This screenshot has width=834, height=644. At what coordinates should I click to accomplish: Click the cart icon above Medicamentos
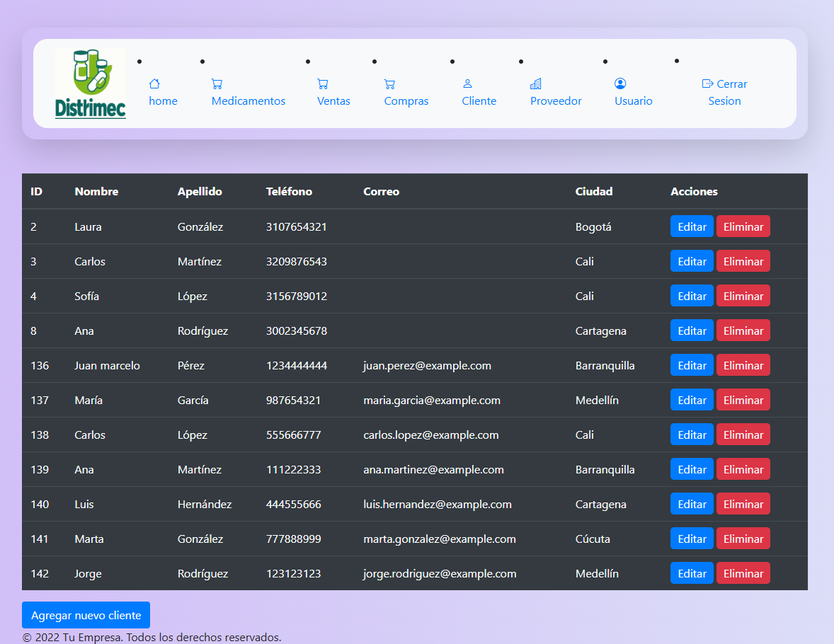point(217,84)
